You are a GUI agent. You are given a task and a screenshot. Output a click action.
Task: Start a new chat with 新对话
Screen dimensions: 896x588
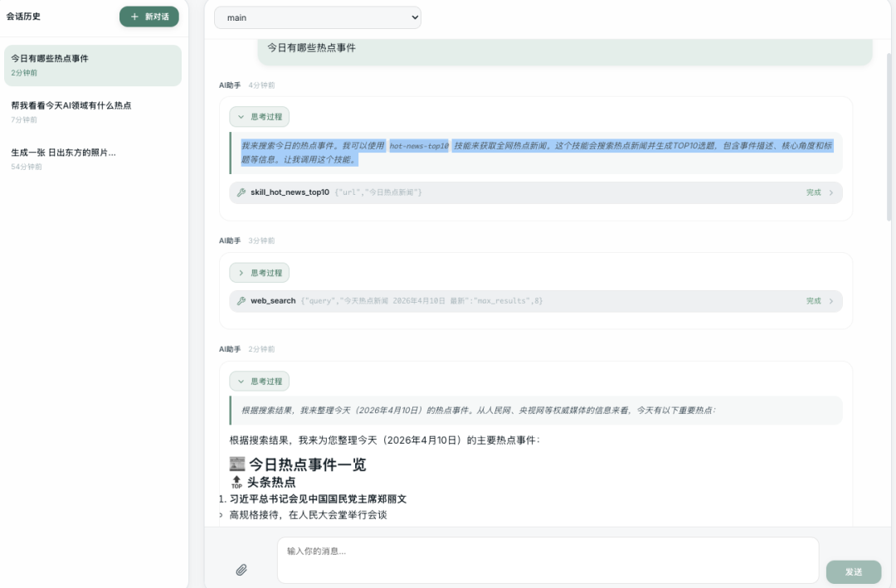coord(149,17)
